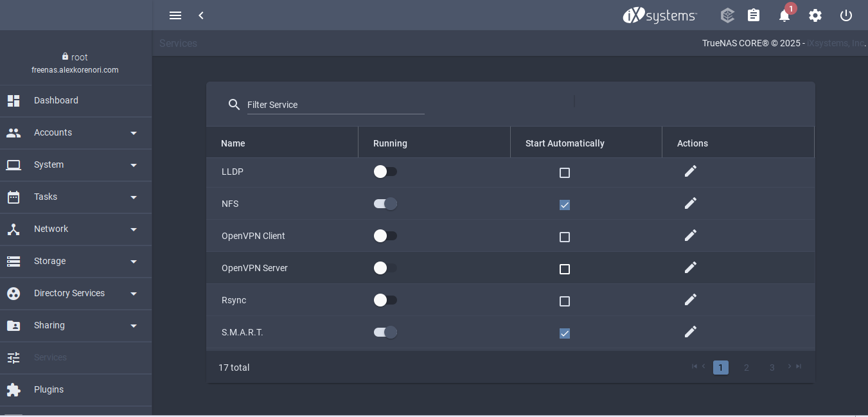Enable the LLDP running toggle
Screen dimensions: 868x417
point(385,172)
